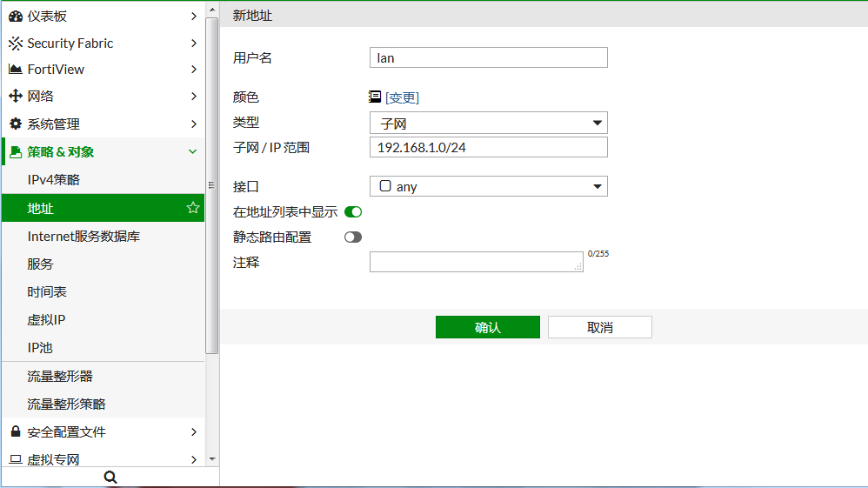Click the favorite star on 地址 item

tap(193, 208)
